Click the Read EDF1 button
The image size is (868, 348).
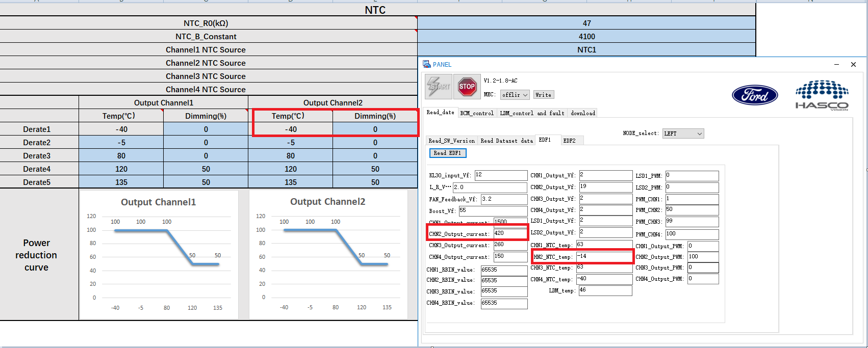(447, 153)
